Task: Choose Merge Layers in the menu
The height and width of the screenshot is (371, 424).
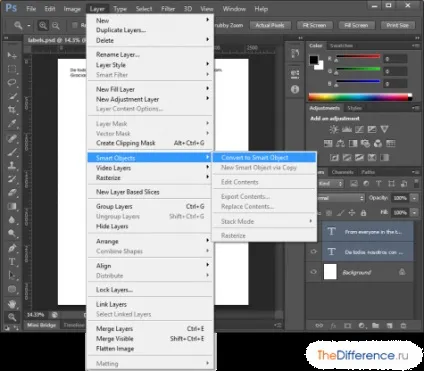Action: tap(150, 329)
